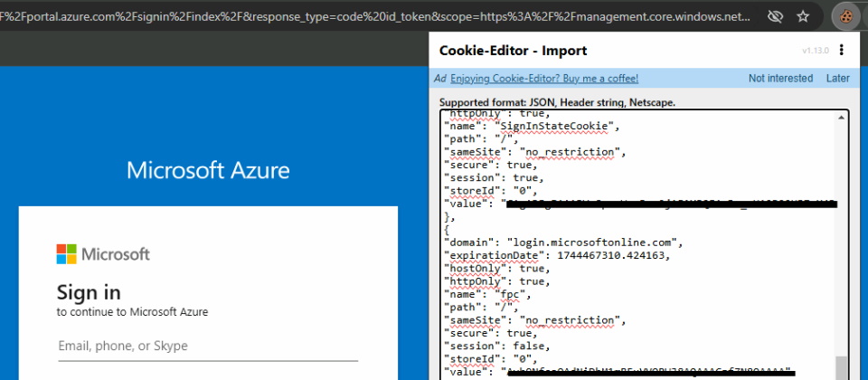Dismiss the ad with 'Not interested'
Screen dimensions: 868x380
click(780, 79)
